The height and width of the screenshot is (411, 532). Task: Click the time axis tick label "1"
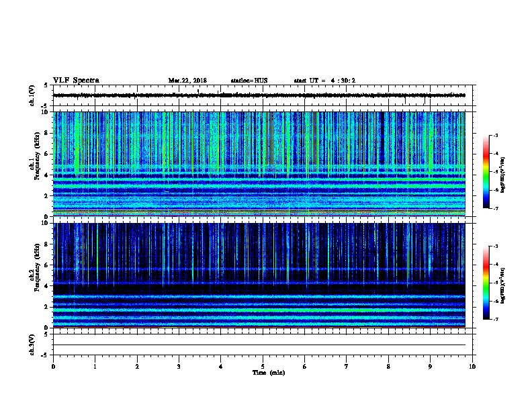coord(95,367)
